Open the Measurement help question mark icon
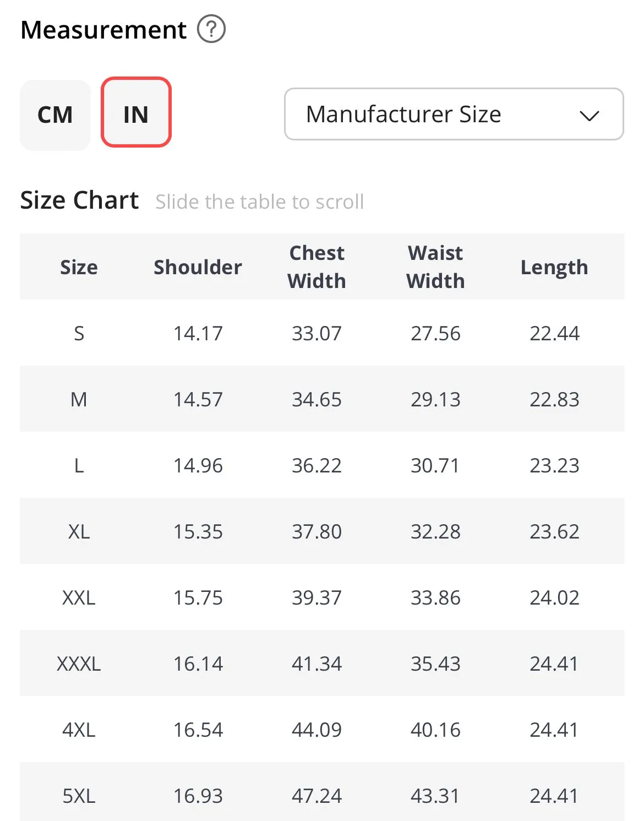This screenshot has width=644, height=821. 211,29
